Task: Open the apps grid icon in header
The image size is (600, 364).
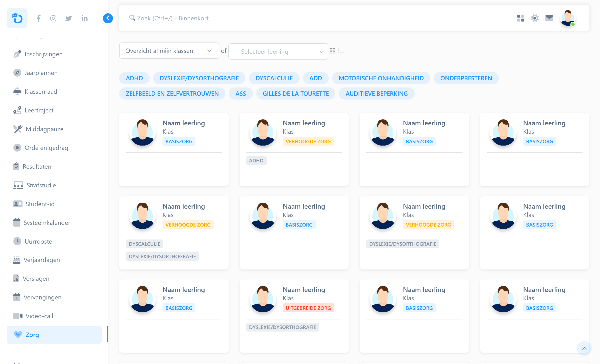Action: point(520,18)
